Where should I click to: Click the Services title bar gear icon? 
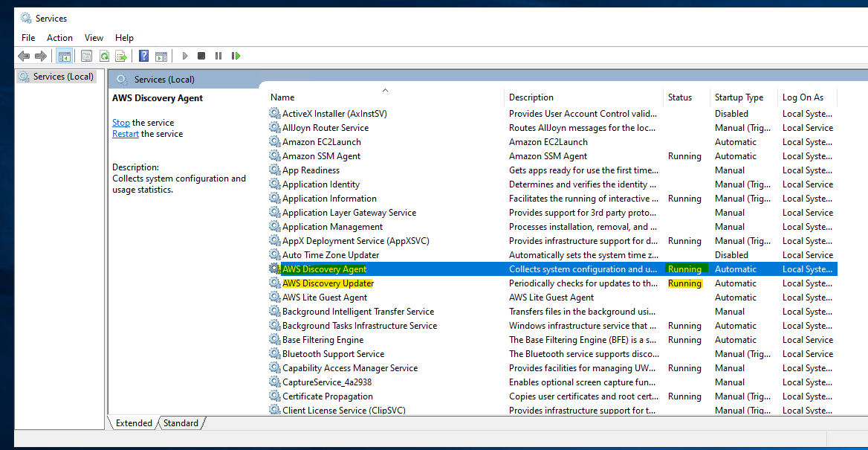[x=26, y=18]
